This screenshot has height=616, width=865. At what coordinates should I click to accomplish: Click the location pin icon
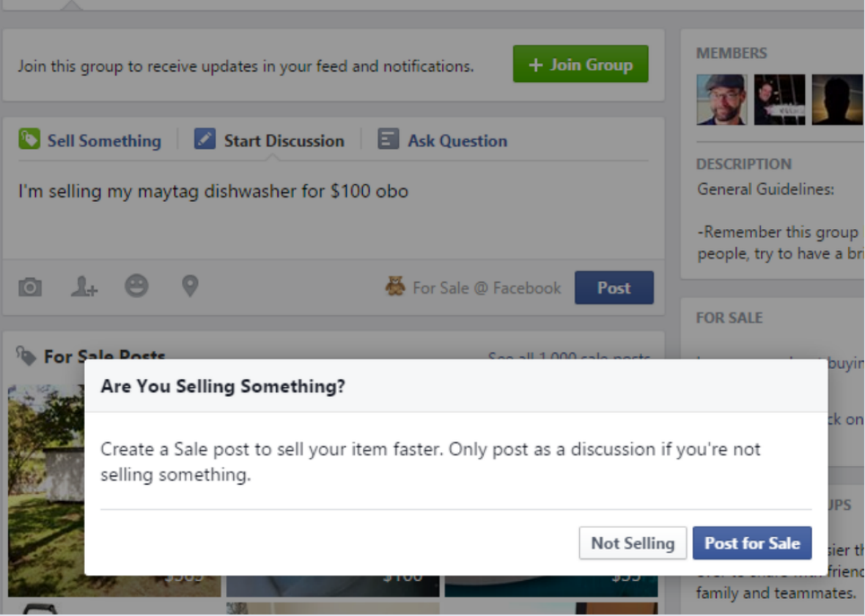[x=190, y=286]
